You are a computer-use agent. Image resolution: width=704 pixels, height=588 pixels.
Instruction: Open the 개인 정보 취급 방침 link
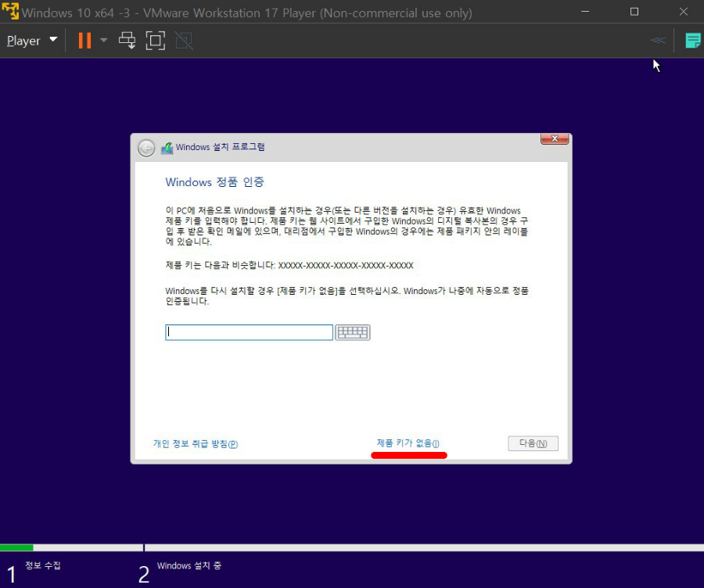point(196,444)
